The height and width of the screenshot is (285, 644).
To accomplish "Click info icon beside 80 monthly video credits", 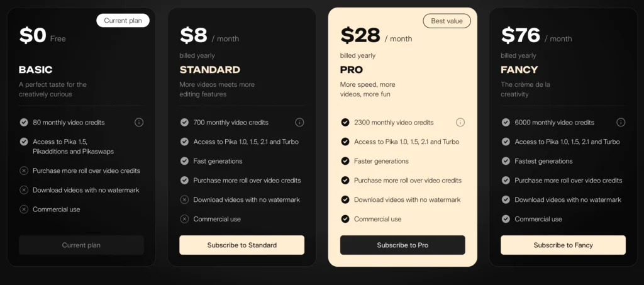I will 139,123.
